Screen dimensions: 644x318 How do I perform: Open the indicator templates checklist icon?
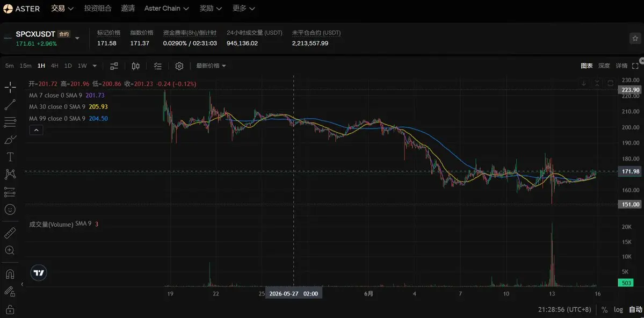pyautogui.click(x=158, y=66)
